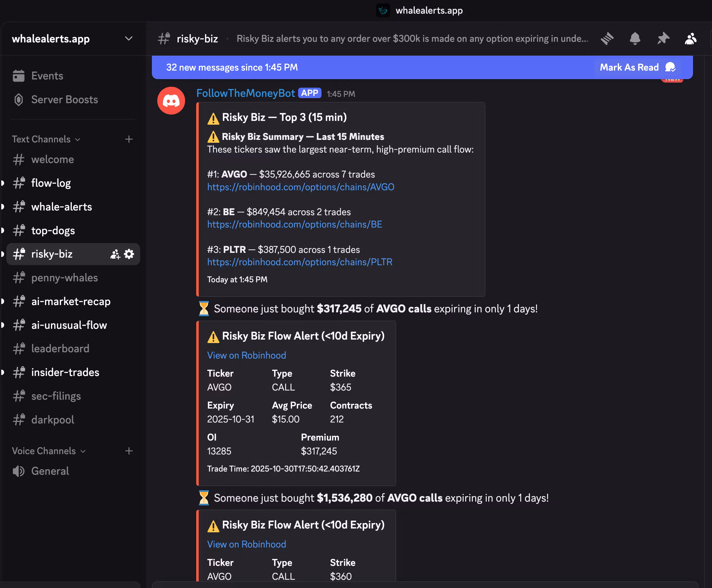Image resolution: width=712 pixels, height=588 pixels.
Task: Open the Server Boosts item
Action: [x=64, y=100]
